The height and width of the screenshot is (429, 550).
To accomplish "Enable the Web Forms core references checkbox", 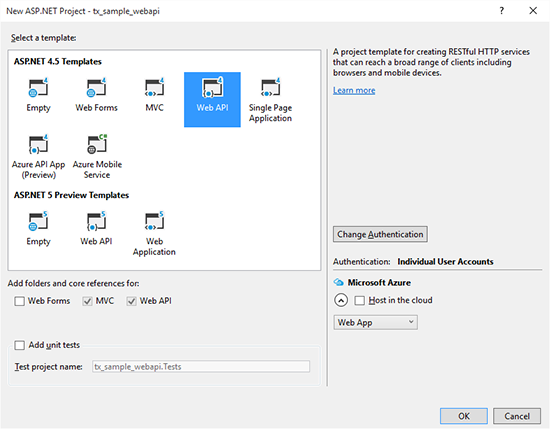I will (x=20, y=301).
